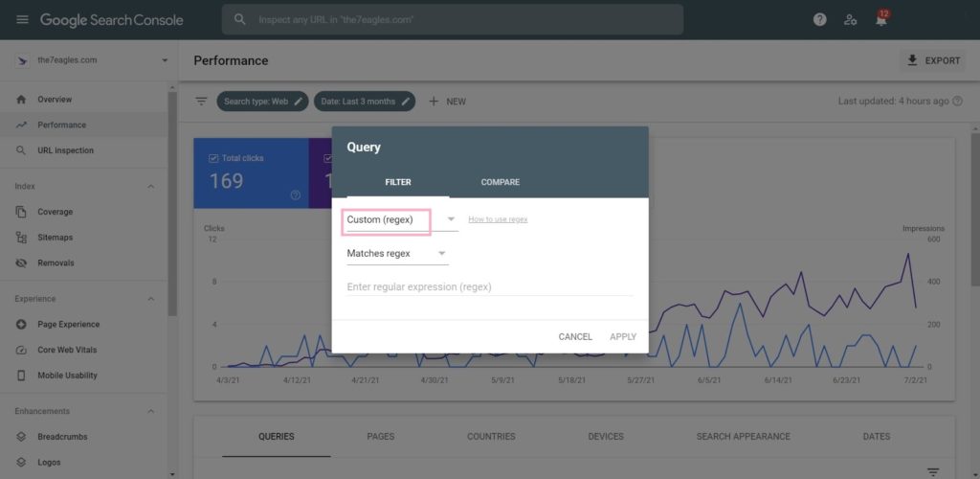Collapse the Experience sidebar section

pos(150,299)
